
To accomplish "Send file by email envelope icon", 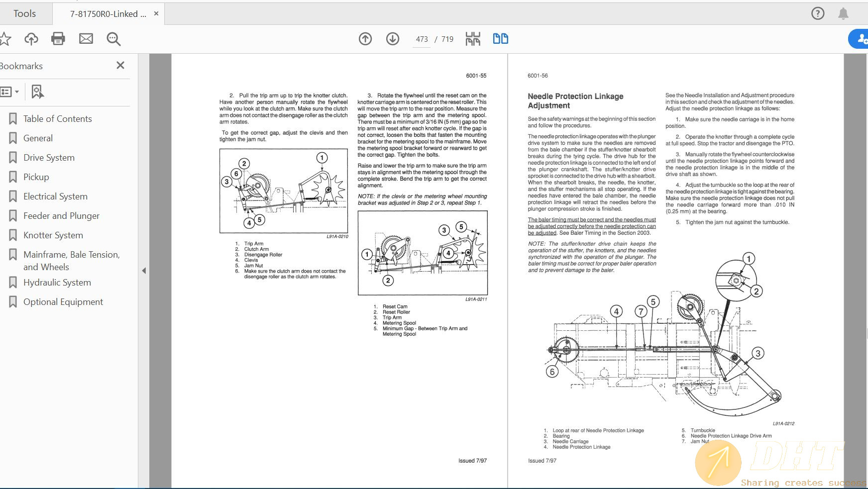I will [x=86, y=39].
